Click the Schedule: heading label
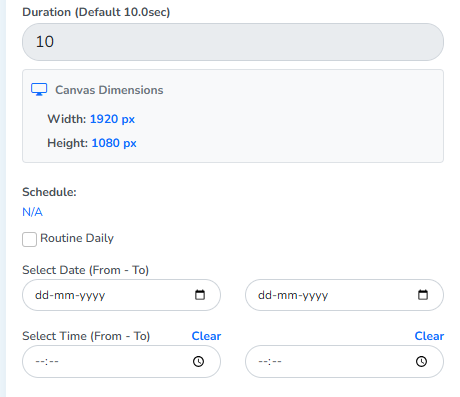 coord(49,192)
